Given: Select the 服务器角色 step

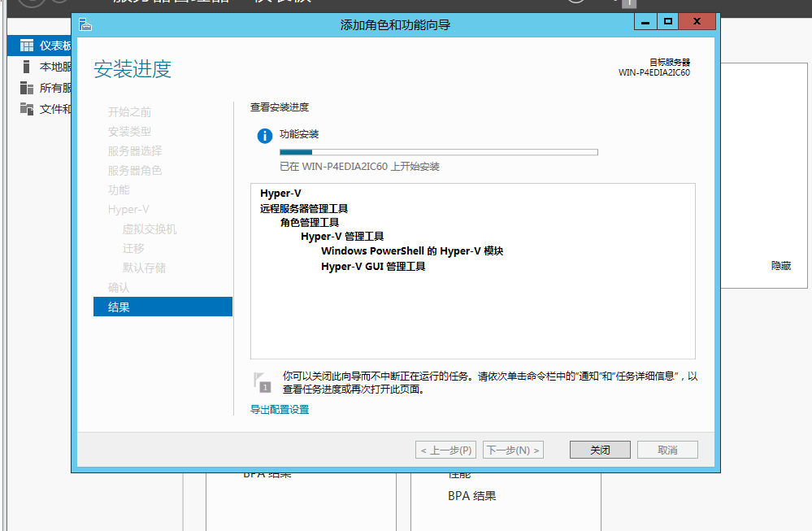Looking at the screenshot, I should 135,171.
